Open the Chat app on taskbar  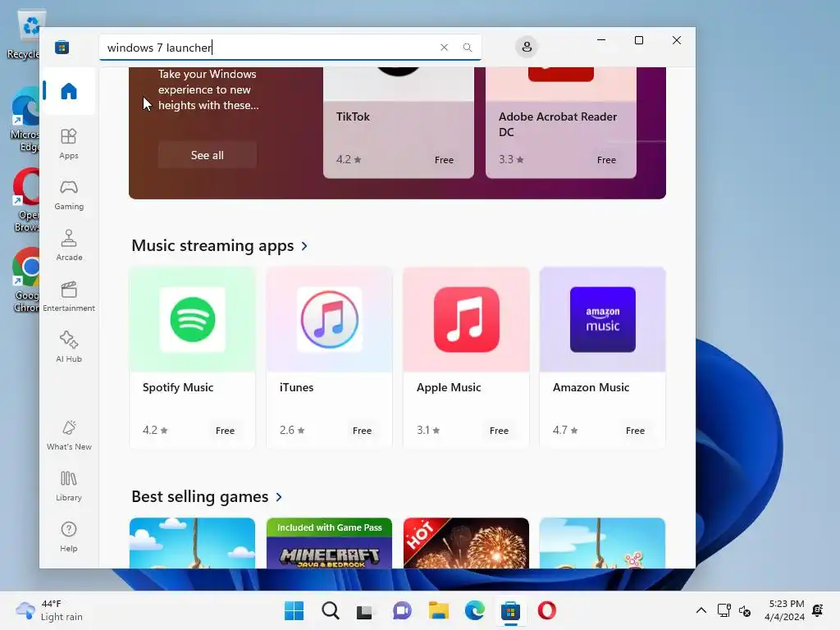click(x=402, y=610)
